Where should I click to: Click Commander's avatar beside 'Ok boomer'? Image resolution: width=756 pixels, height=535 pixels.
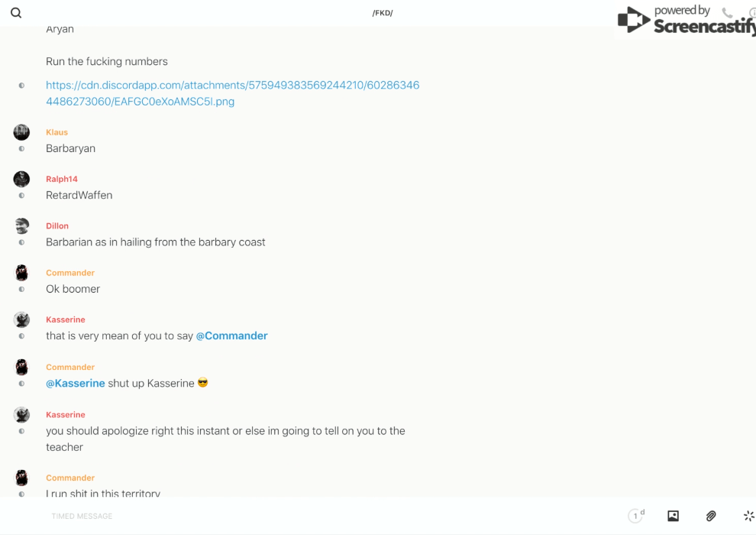(21, 273)
